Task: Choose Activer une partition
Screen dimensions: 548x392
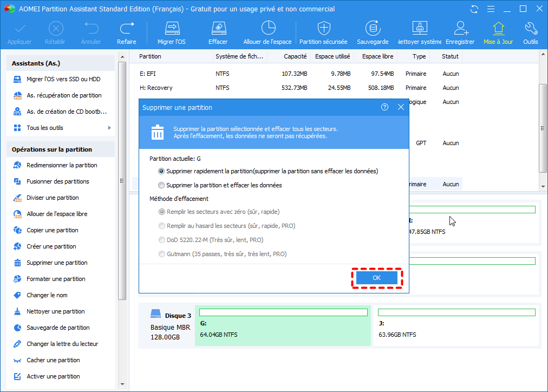Action: [x=47, y=377]
